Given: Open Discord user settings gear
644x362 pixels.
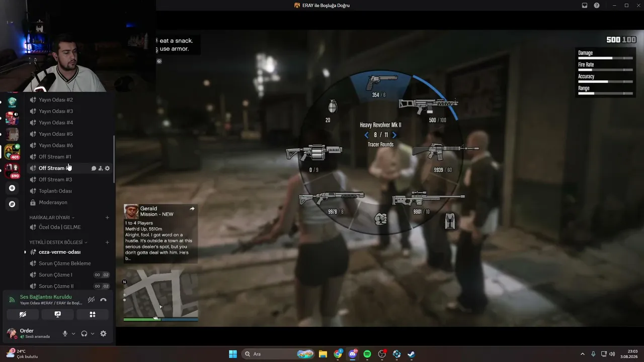Looking at the screenshot, I should pos(103,333).
